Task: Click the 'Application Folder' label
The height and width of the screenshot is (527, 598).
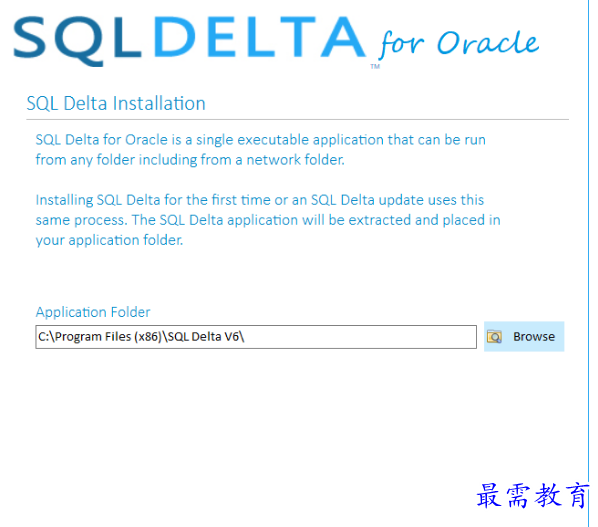Action: [x=93, y=312]
